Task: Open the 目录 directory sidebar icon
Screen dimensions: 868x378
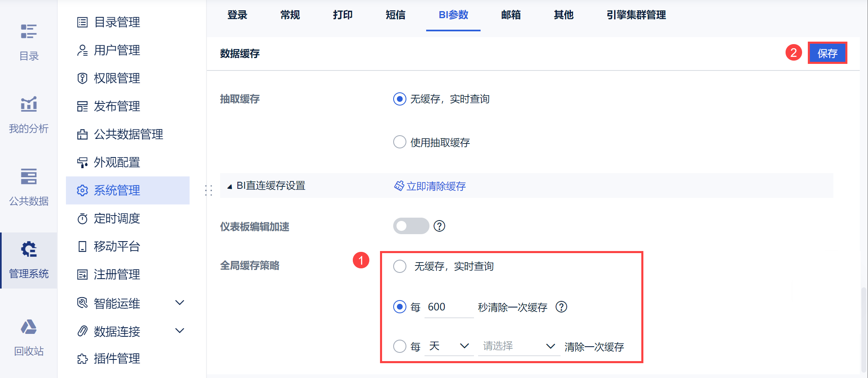Action: tap(28, 32)
